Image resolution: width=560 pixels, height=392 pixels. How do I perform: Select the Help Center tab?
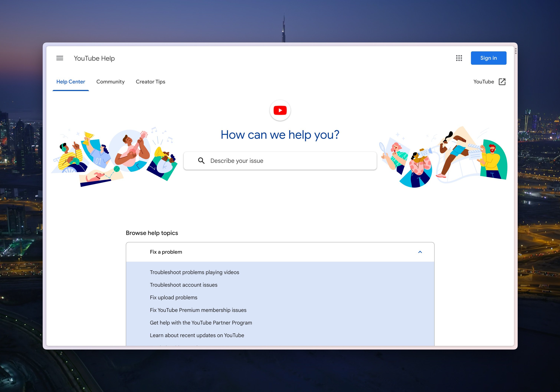pos(71,82)
